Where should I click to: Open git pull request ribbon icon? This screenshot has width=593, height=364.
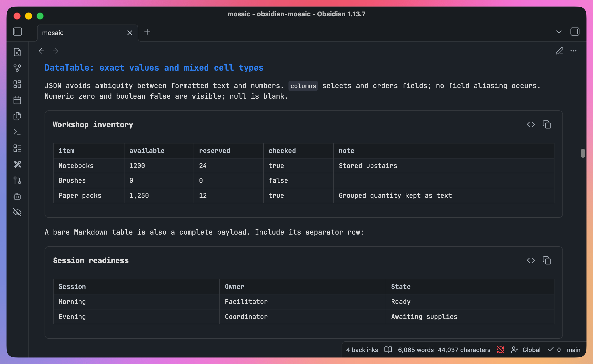pos(17,180)
